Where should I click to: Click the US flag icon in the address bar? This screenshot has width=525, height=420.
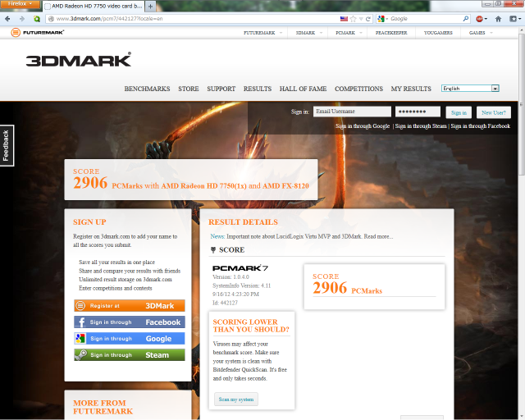click(x=344, y=19)
